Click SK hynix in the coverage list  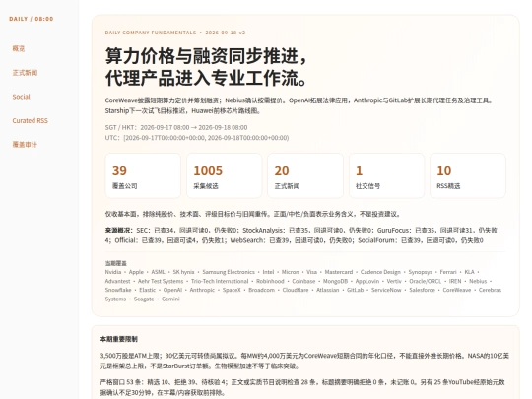(183, 272)
